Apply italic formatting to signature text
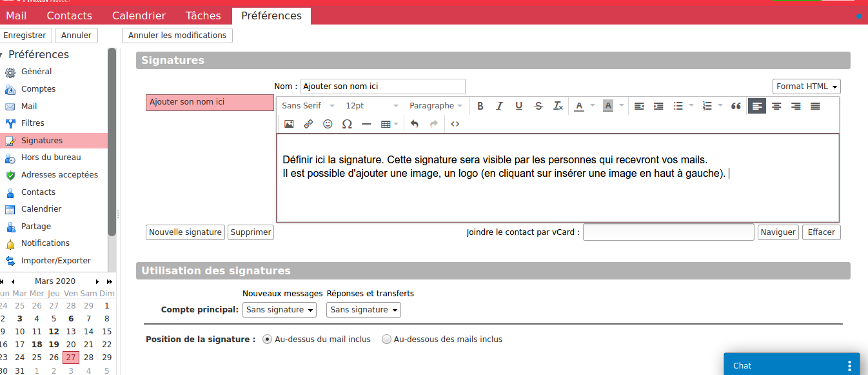This screenshot has height=375, width=868. coord(499,106)
